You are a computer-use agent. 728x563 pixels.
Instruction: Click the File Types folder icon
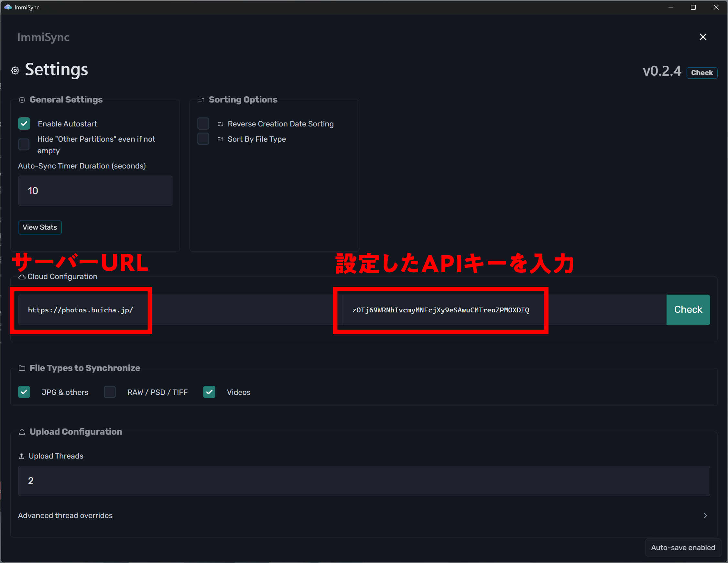(22, 368)
